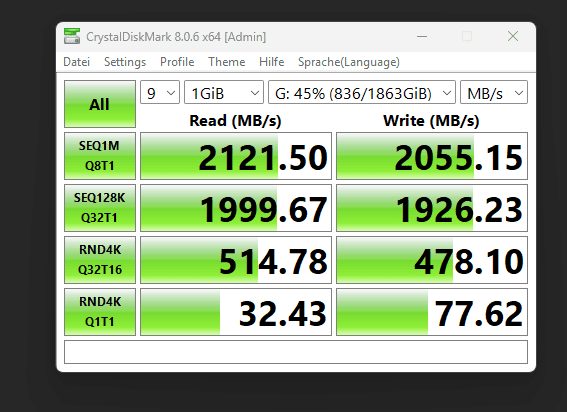Click the RND4K Q1T1 write result 77.62

(x=432, y=312)
